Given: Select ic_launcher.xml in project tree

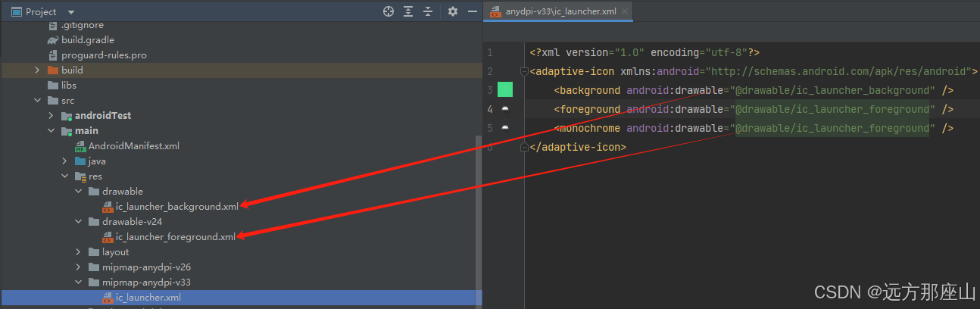Looking at the screenshot, I should coord(148,298).
